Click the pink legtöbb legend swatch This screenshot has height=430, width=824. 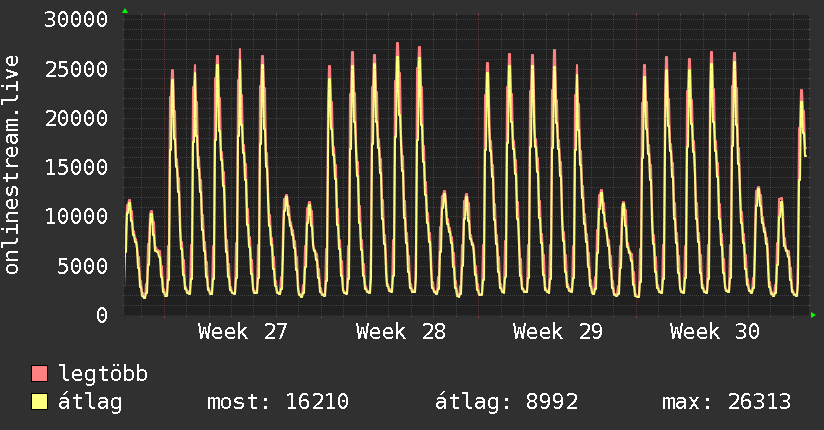click(x=39, y=373)
